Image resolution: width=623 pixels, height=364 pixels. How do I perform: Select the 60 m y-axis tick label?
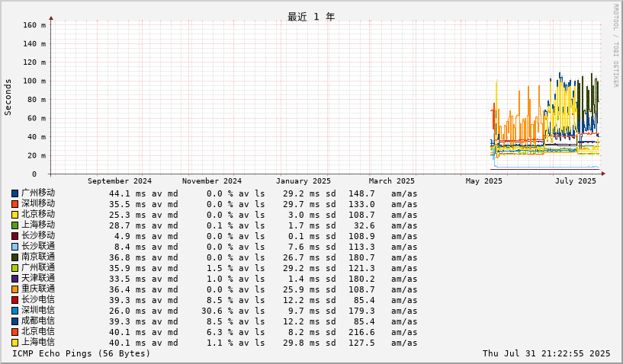(x=37, y=118)
